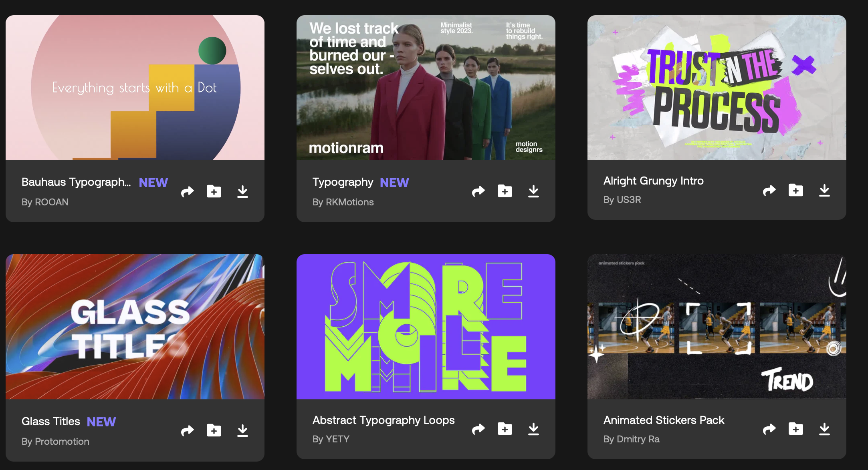Download the Typography template by RKMotions

(x=533, y=191)
